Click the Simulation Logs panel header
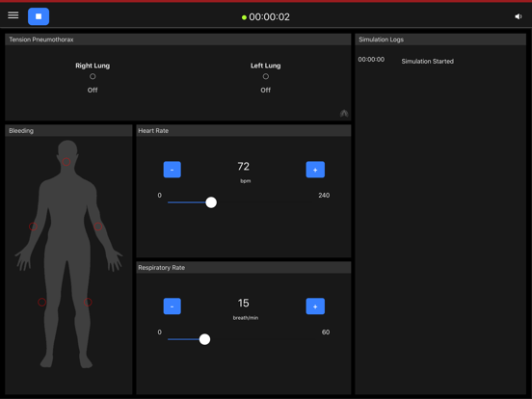 440,40
